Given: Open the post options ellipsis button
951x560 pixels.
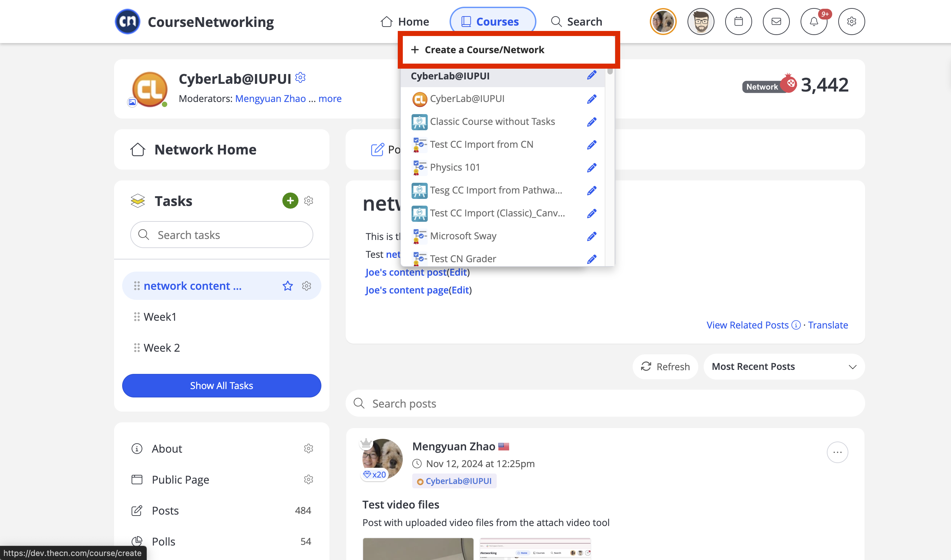Looking at the screenshot, I should pyautogui.click(x=837, y=452).
